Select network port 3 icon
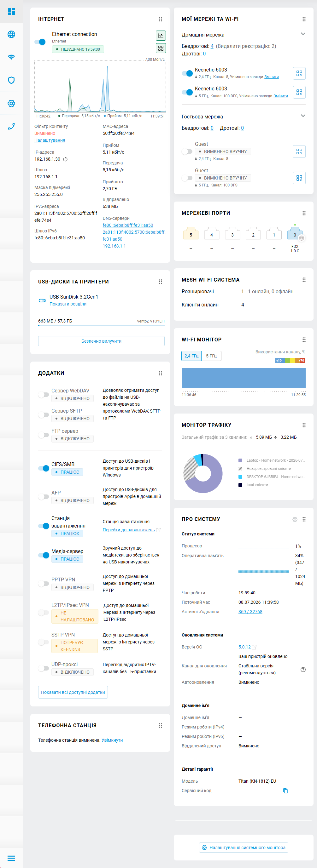This screenshot has width=317, height=868. (232, 233)
